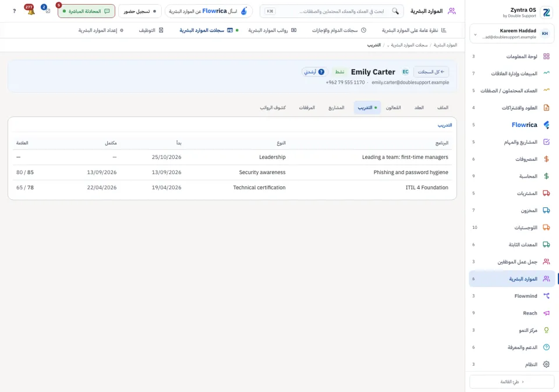559x392 pixels.
Task: Switch to the الملف tab
Action: (443, 108)
